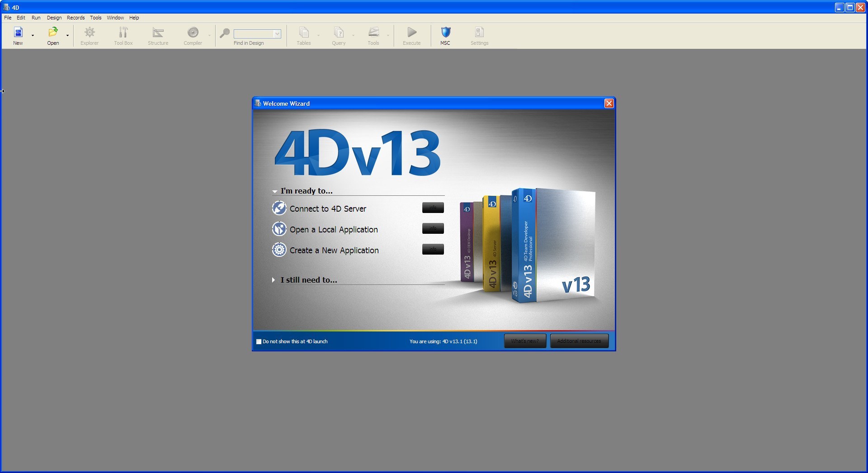Image resolution: width=868 pixels, height=473 pixels.
Task: Open the Tools menu in menu bar
Action: pyautogui.click(x=96, y=18)
